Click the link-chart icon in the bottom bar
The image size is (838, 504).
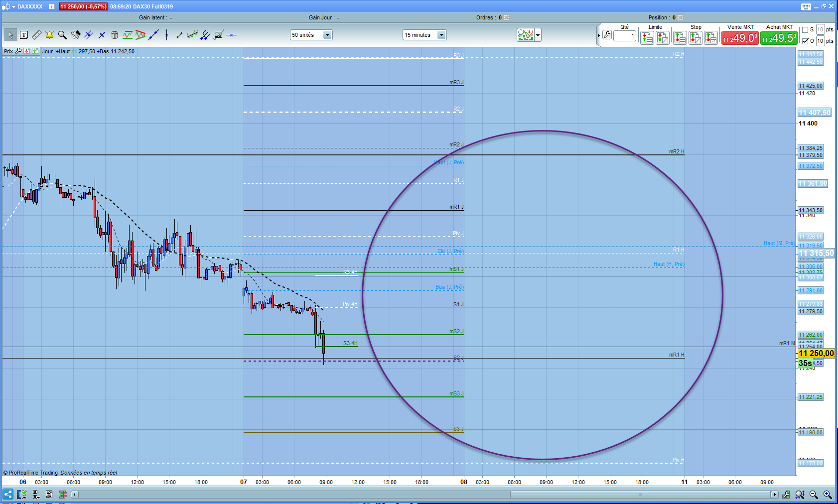point(36,495)
